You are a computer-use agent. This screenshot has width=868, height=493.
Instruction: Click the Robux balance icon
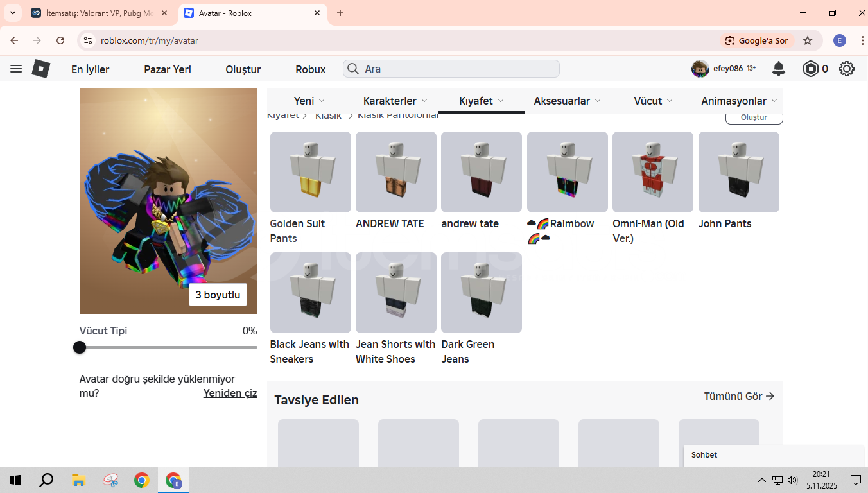(x=811, y=69)
